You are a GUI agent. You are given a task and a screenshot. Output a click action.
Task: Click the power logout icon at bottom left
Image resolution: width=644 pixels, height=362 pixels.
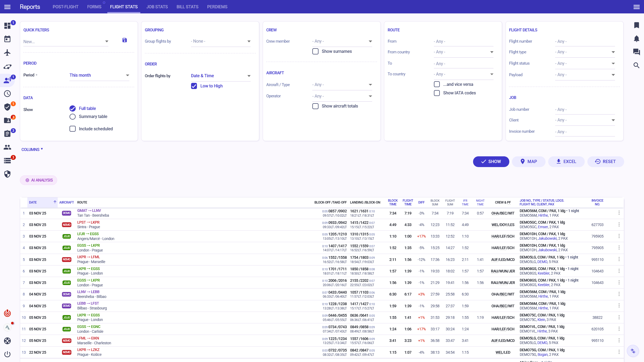click(x=8, y=354)
